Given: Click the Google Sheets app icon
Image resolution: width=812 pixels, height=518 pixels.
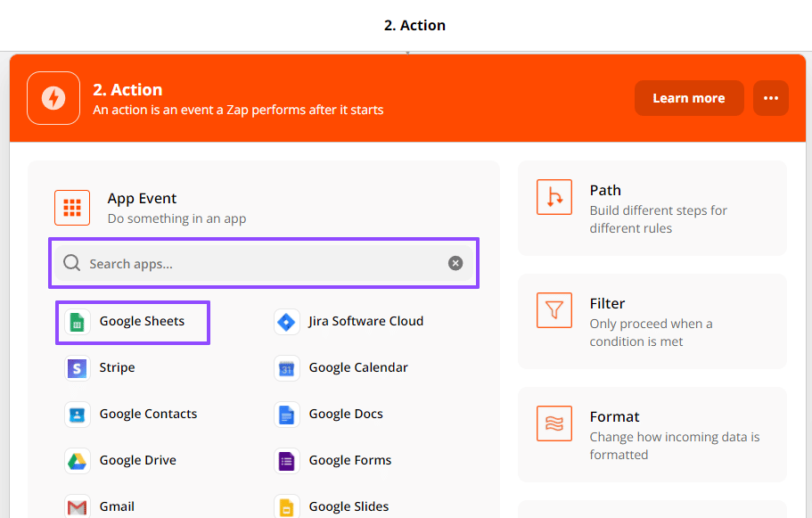Looking at the screenshot, I should pos(78,322).
